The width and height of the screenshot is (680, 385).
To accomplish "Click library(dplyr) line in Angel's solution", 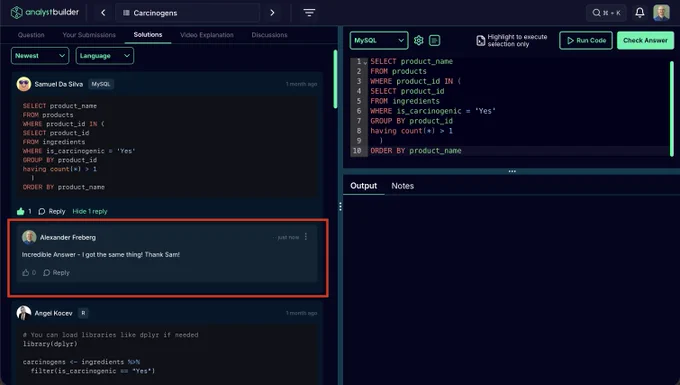I will click(x=50, y=344).
